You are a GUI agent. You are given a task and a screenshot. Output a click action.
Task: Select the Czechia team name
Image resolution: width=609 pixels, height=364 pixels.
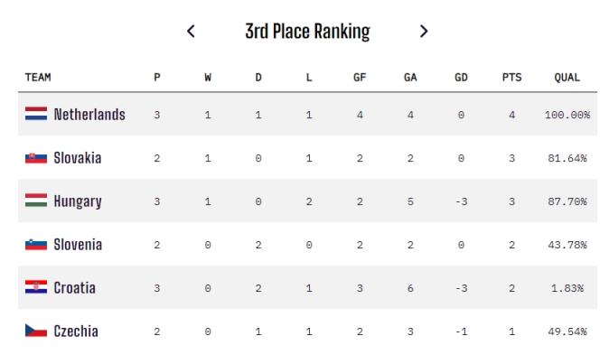[x=76, y=331]
